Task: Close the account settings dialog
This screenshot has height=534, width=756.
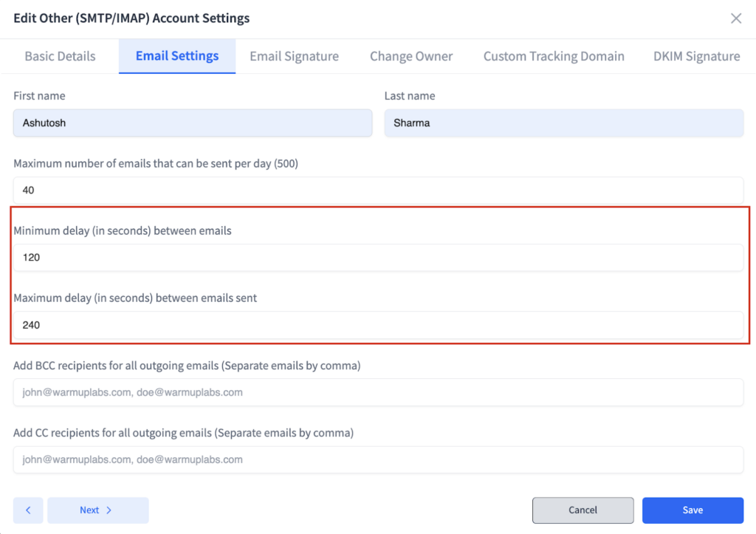Action: 735,18
